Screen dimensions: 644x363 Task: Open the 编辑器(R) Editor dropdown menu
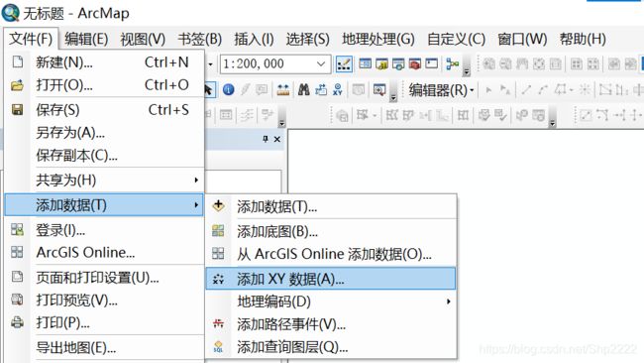point(442,89)
